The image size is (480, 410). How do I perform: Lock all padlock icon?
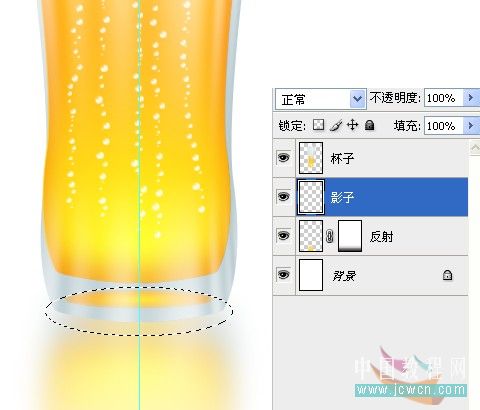click(369, 125)
